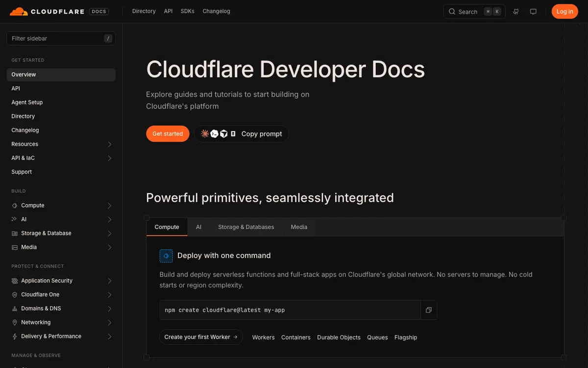Viewport: 588px width, 368px height.
Task: Open SDKs in the top navigation
Action: point(188,11)
